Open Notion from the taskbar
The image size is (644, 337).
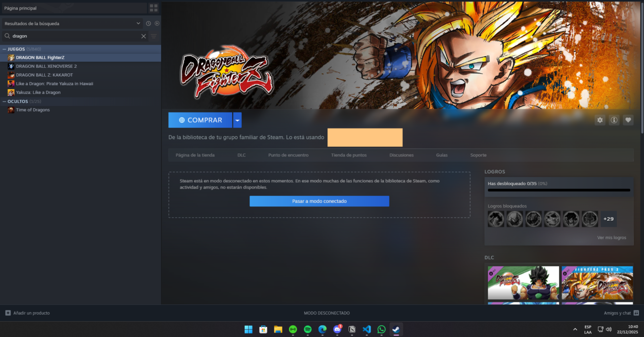(x=352, y=329)
